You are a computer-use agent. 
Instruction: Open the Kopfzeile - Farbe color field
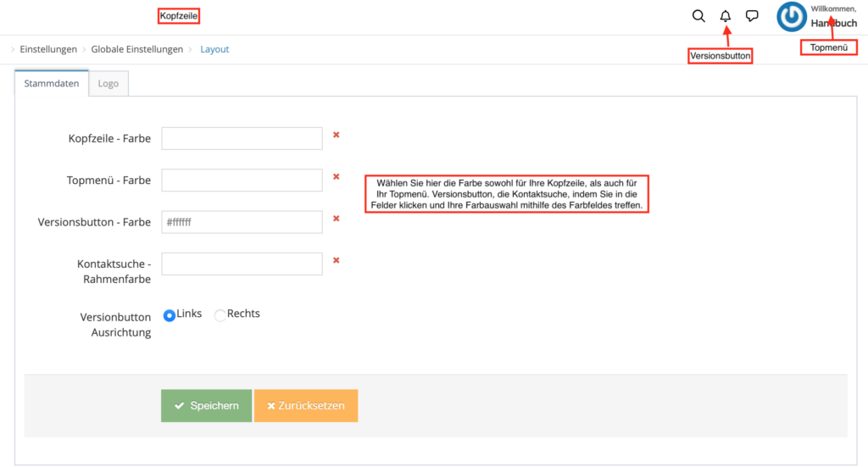242,138
